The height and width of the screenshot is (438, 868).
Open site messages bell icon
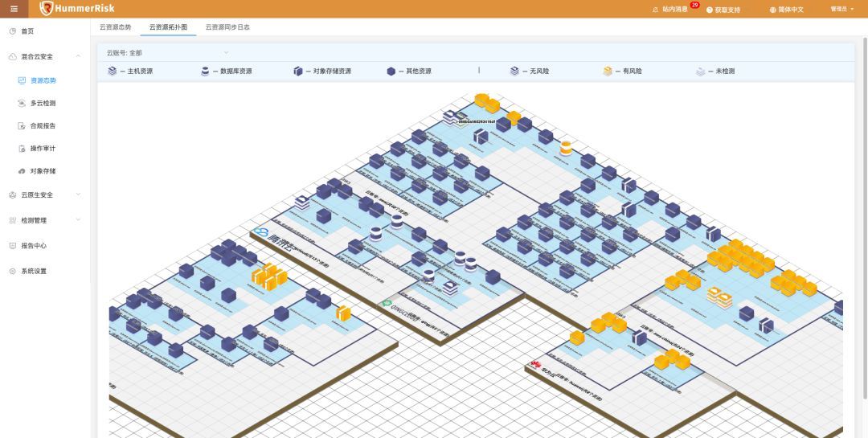(656, 10)
